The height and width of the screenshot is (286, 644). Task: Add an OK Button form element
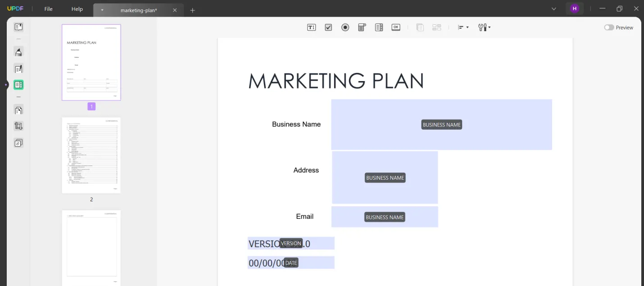(396, 27)
